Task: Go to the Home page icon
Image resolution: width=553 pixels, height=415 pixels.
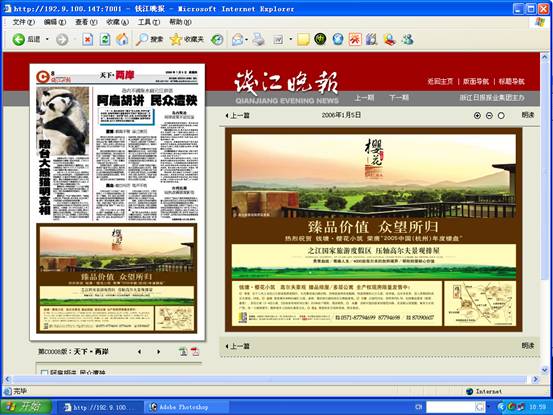Action: coord(122,39)
